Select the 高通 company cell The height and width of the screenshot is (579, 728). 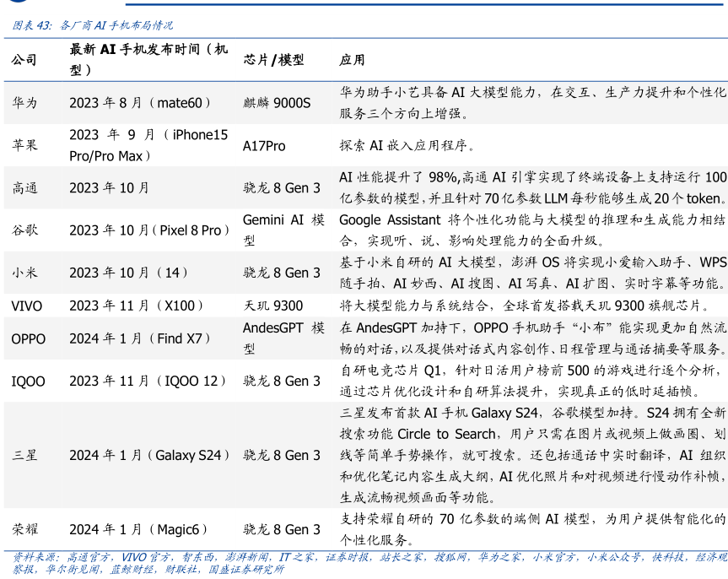24,187
